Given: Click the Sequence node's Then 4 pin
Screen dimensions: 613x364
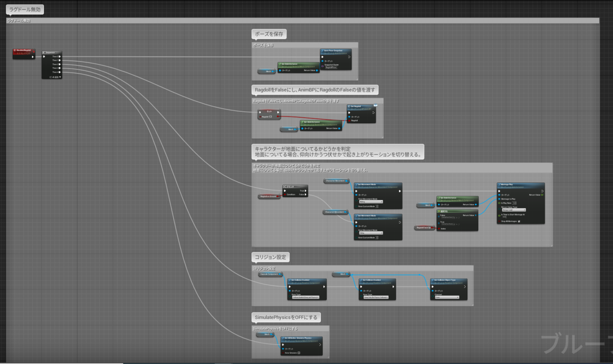Looking at the screenshot, I should tap(59, 72).
